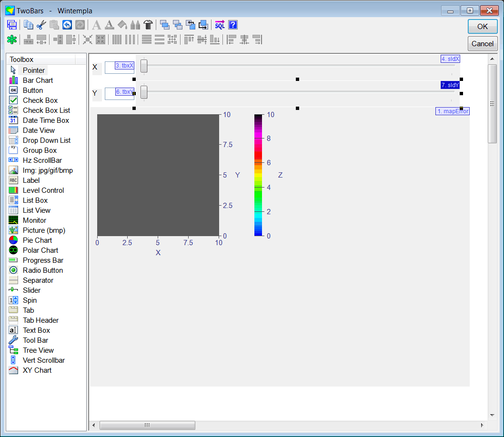Choose Hz ScrollBar tool
This screenshot has height=437, width=504.
tap(42, 160)
